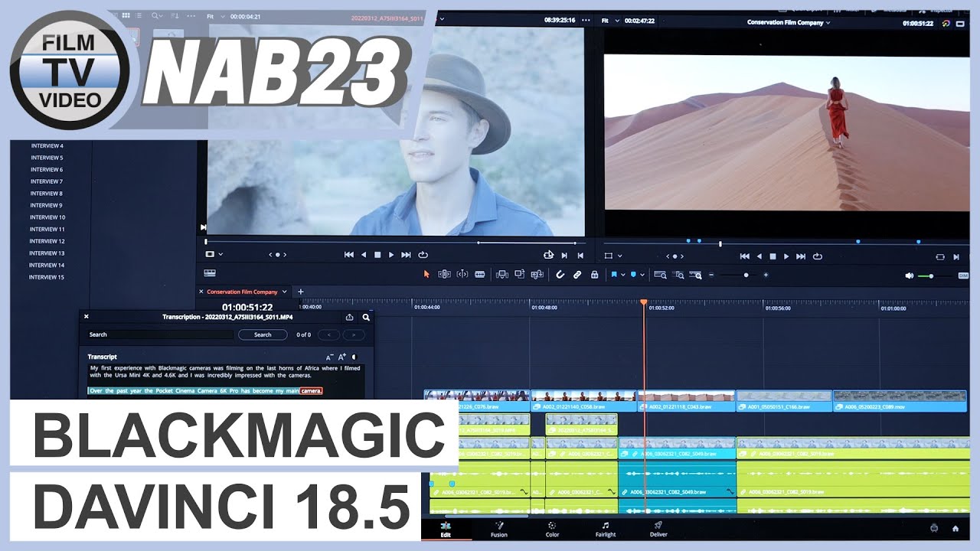The width and height of the screenshot is (980, 551).
Task: Toggle the Position Lock padlock
Action: (x=594, y=274)
